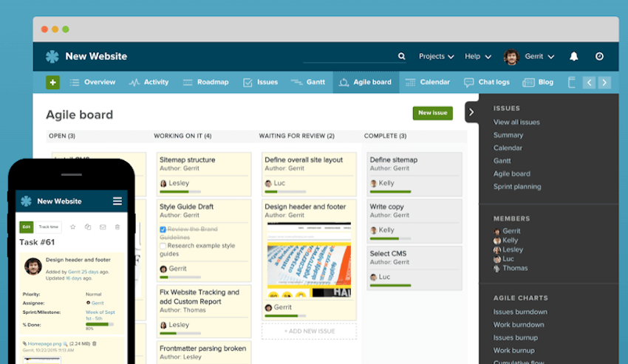Open the Projects dropdown
The height and width of the screenshot is (364, 628).
coord(436,56)
